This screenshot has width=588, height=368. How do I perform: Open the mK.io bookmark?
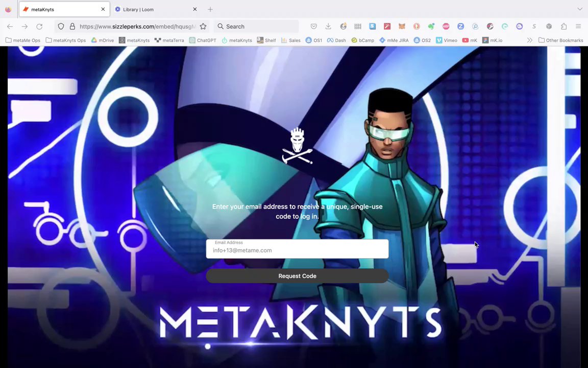[x=492, y=40]
